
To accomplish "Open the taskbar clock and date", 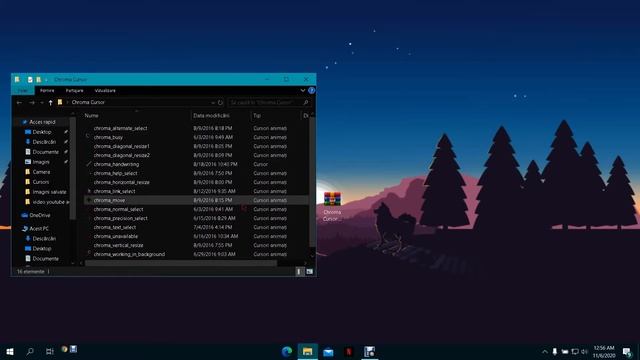I will pos(604,352).
